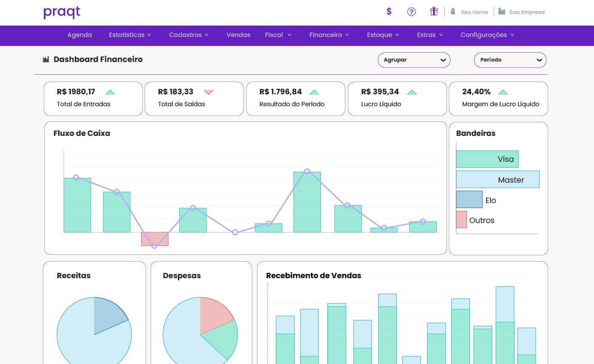Image resolution: width=594 pixels, height=364 pixels.
Task: Select the Elo bar in Bandeiras
Action: 469,199
